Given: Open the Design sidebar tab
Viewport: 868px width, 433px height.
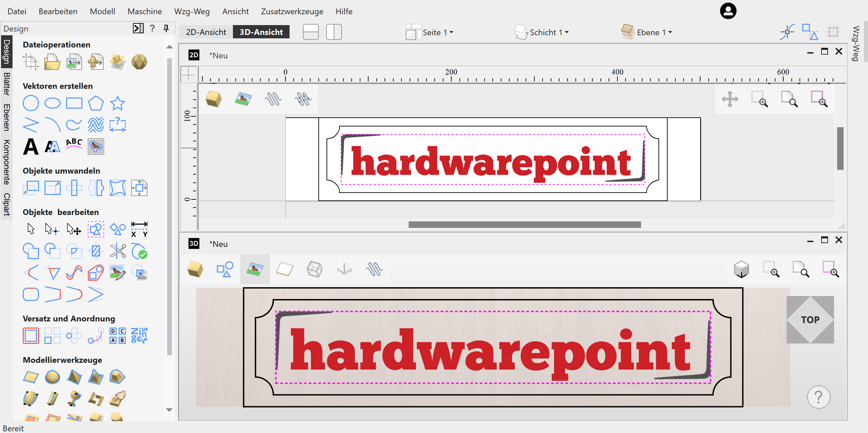Looking at the screenshot, I should [6, 52].
